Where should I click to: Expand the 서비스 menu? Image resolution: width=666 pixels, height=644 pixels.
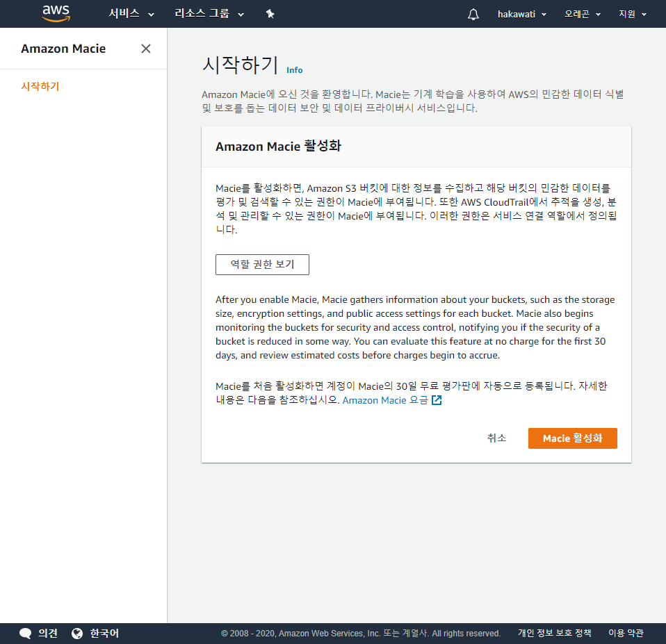[x=131, y=14]
